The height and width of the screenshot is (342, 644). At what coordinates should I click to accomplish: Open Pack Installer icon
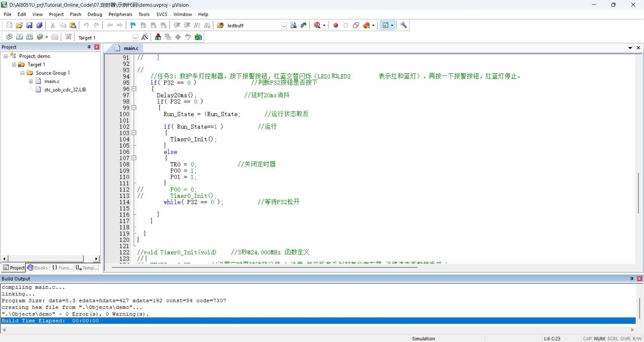(198, 37)
